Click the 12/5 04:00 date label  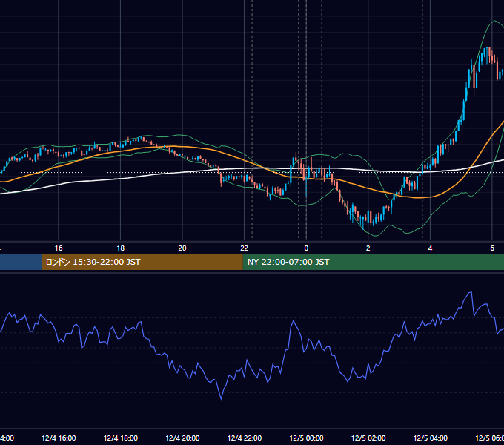(x=431, y=438)
